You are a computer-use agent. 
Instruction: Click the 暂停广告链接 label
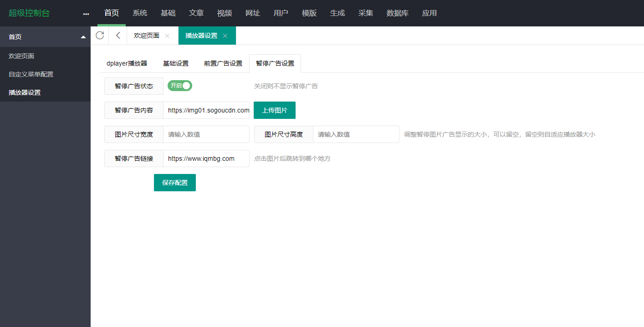(x=134, y=158)
